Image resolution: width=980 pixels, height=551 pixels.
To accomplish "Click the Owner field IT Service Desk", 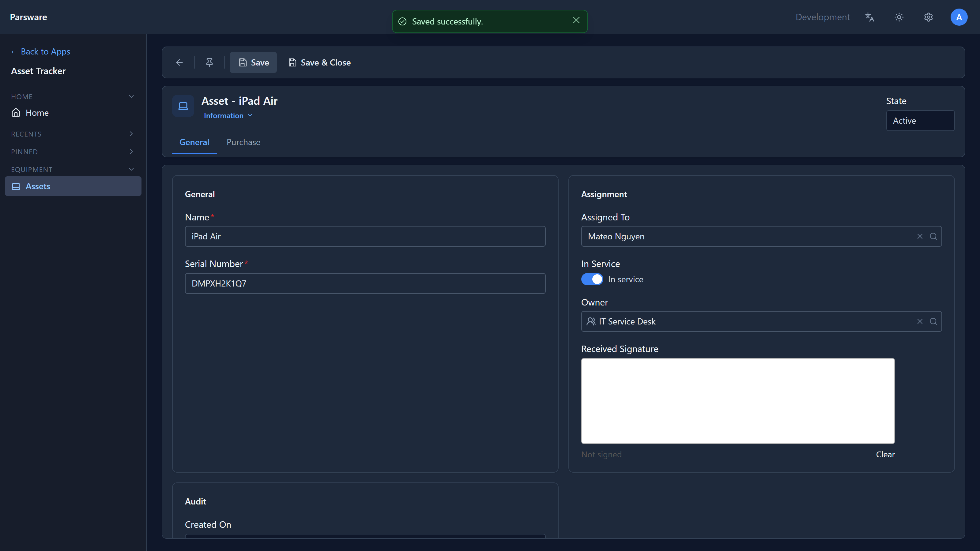I will (761, 322).
